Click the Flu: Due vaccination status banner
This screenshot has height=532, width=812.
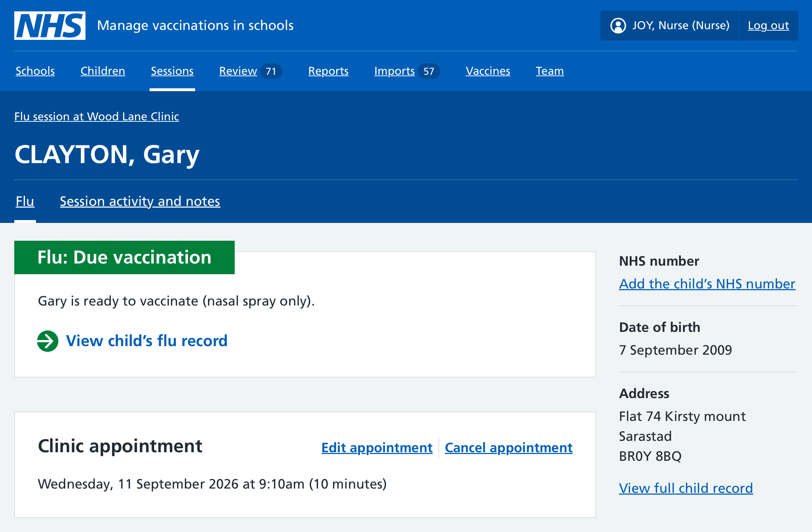pos(124,257)
